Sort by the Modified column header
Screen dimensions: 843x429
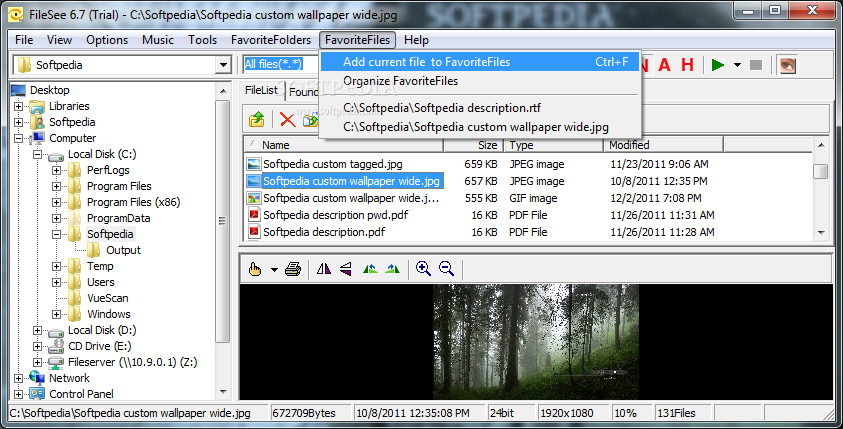[663, 145]
